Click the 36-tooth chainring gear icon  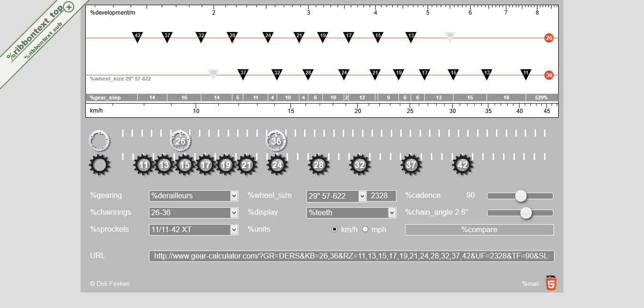(x=276, y=141)
